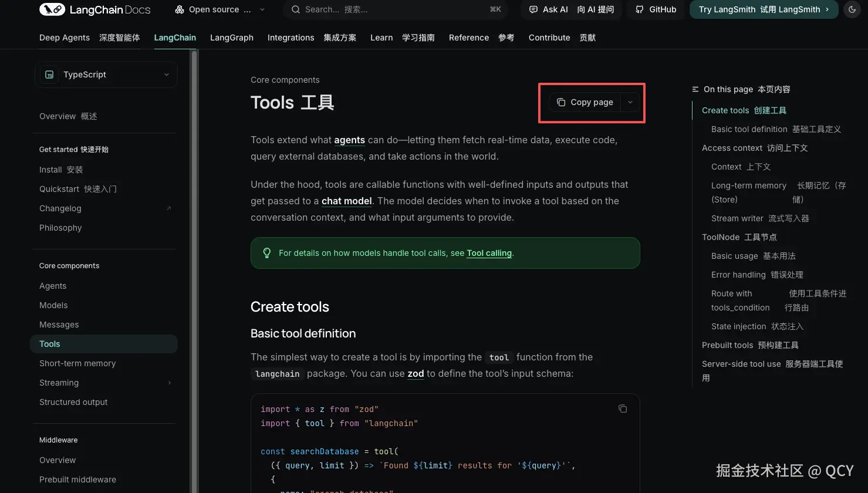Click the Copy page button
This screenshot has width=868, height=493.
[x=585, y=102]
